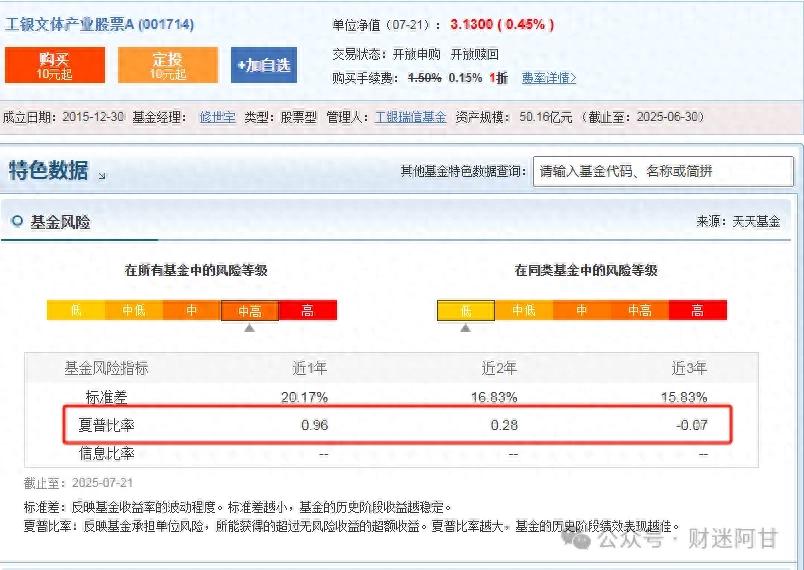Click Sharpe ratio value 0.28
The image size is (804, 570).
(x=505, y=425)
